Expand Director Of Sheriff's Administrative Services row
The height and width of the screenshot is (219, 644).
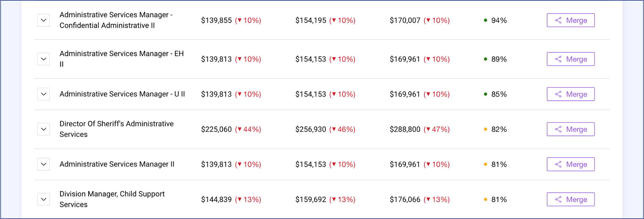point(44,129)
